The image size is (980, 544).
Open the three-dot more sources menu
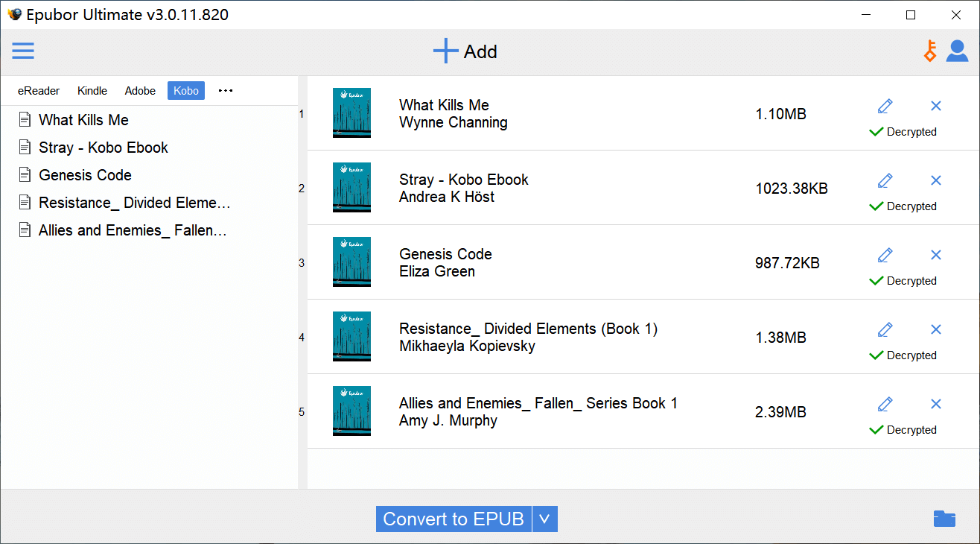click(x=226, y=91)
